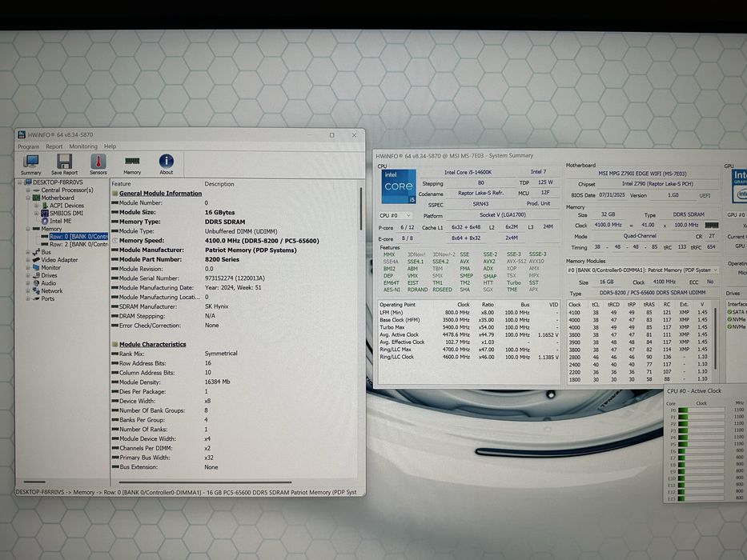Expand the ACPI Devices node

pyautogui.click(x=37, y=206)
